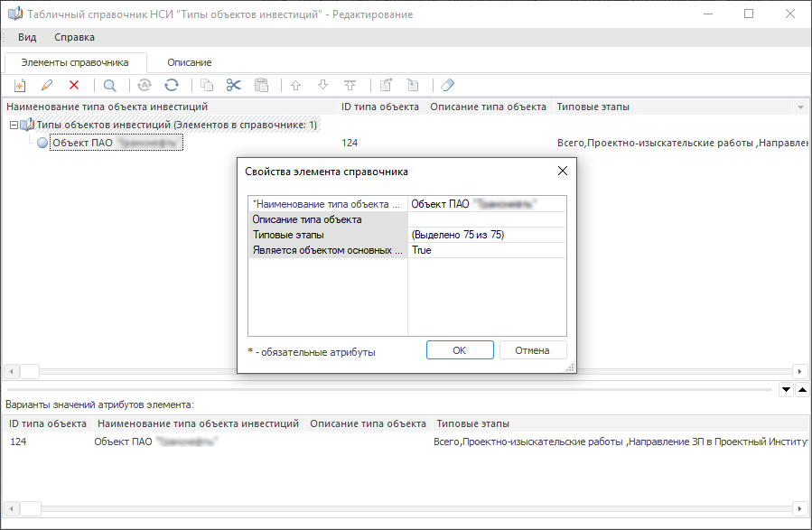Viewport: 812px width, 530px height.
Task: Select the Элементы справочника tab
Action: point(75,62)
